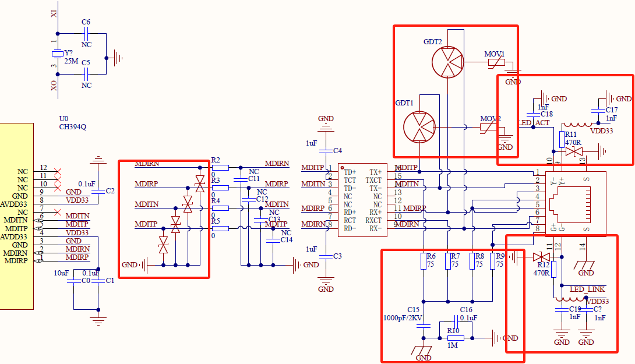This screenshot has height=364, width=635.
Task: Click the TD+ pin label on transformer
Action: coord(350,172)
